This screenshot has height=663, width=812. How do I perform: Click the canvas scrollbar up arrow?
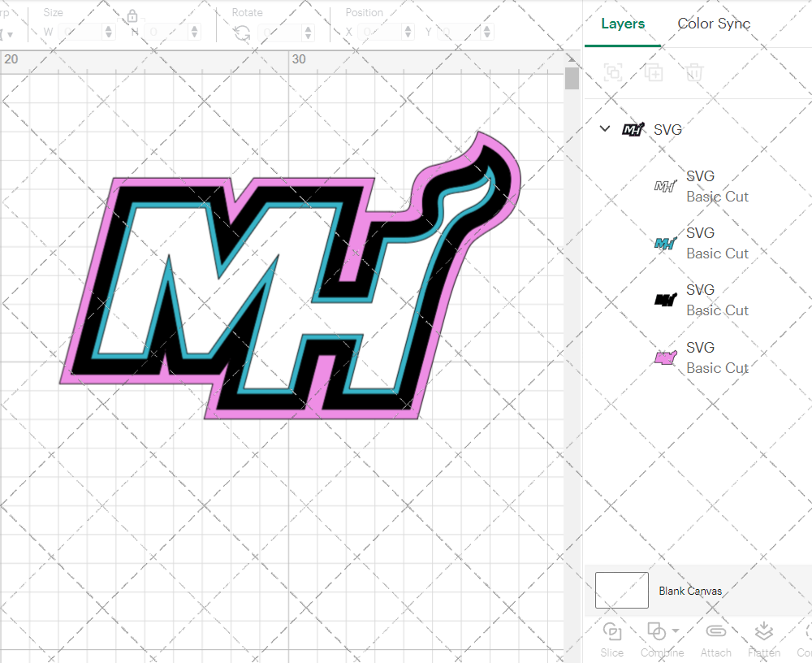[572, 58]
